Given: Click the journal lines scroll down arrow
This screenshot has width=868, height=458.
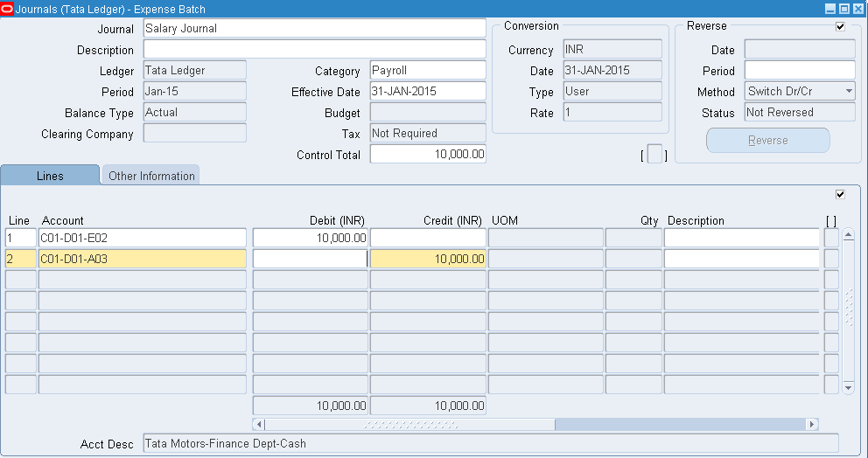Looking at the screenshot, I should pyautogui.click(x=847, y=386).
